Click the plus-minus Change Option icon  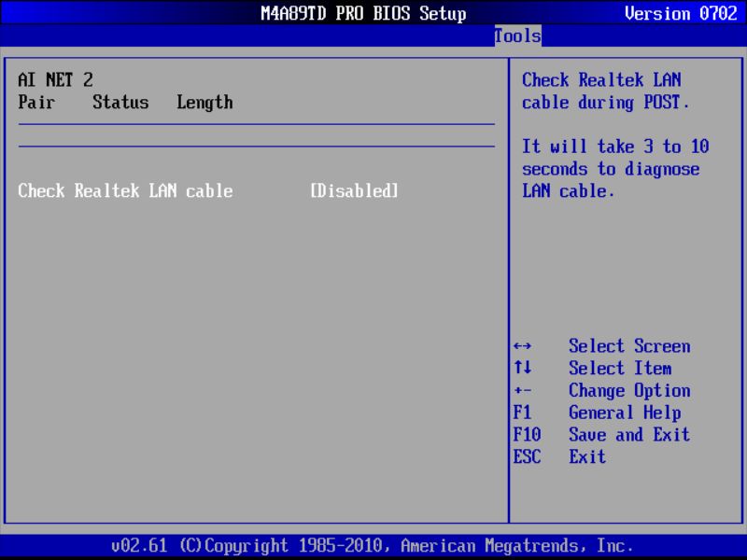point(523,391)
